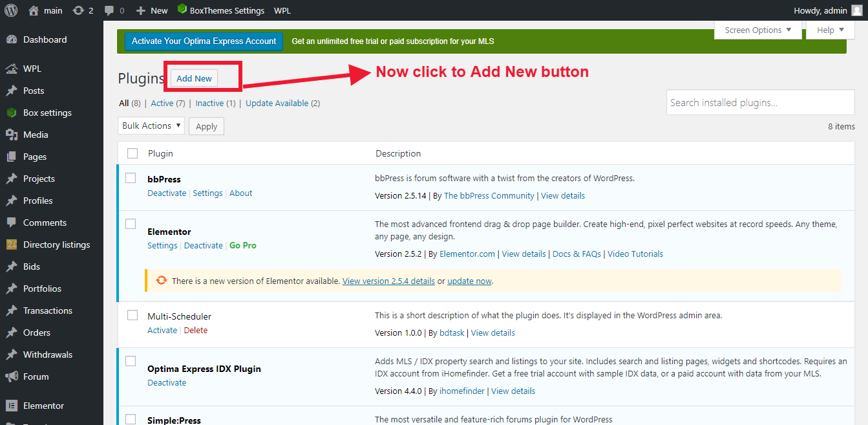Image resolution: width=868 pixels, height=425 pixels.
Task: Click the Dashboard gauge icon in sidebar
Action: point(12,39)
